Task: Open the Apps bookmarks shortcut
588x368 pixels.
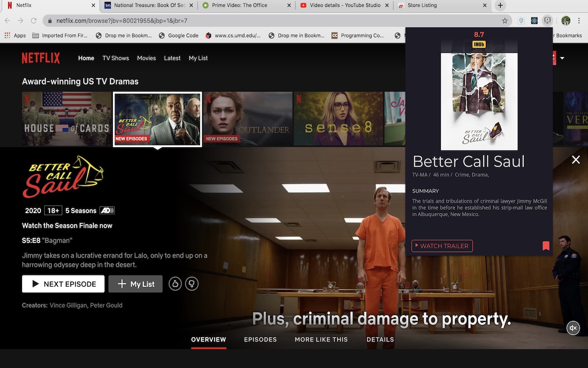Action: [x=15, y=35]
